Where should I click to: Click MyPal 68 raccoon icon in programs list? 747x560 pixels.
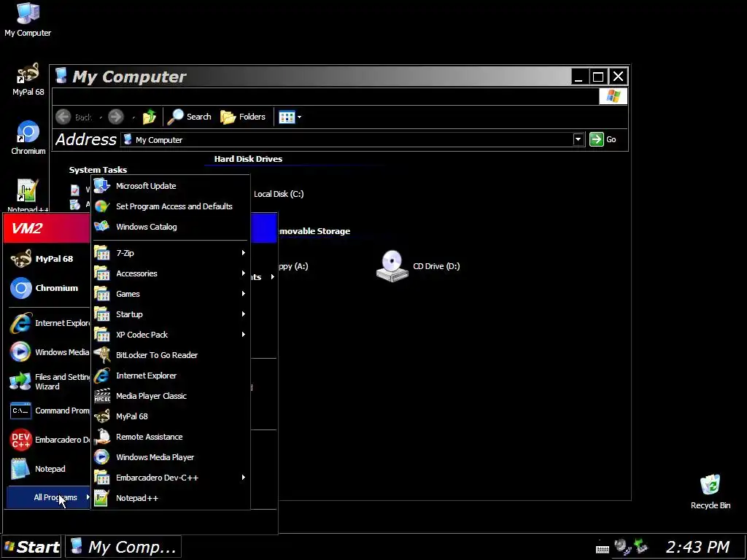tap(102, 416)
